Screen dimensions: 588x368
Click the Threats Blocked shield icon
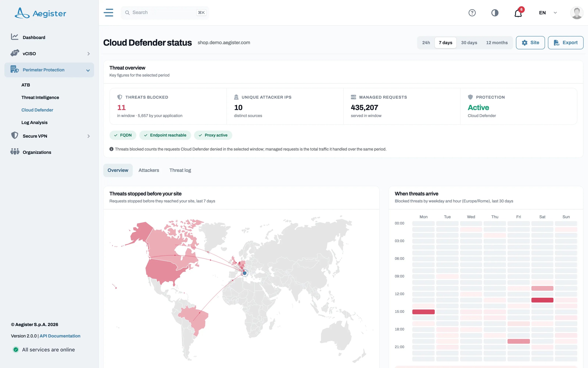coord(120,97)
